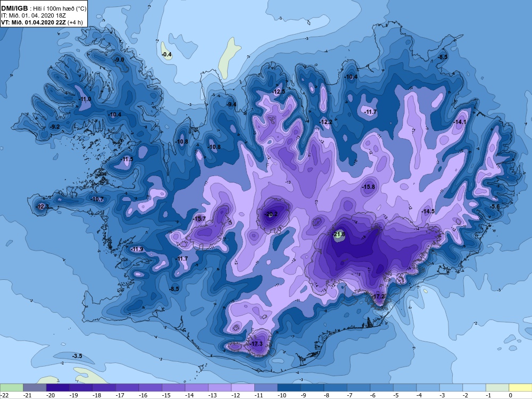Viewport: 532px width, 399px height.
Task: Click the -5.6 label on the east coast
Action: click(x=495, y=206)
